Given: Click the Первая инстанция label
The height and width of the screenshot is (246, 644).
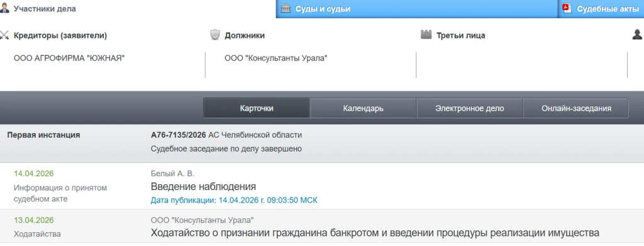Looking at the screenshot, I should [x=43, y=135].
